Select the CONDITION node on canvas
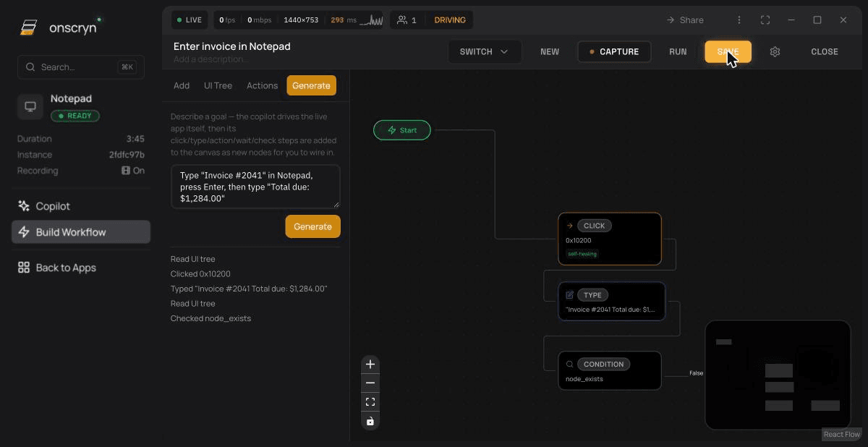This screenshot has width=868, height=447. 610,370
